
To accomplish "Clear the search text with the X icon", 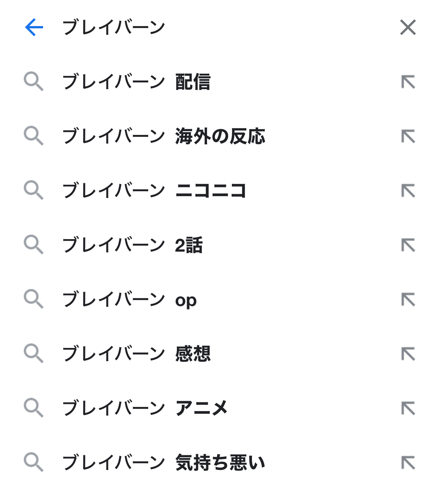I will pyautogui.click(x=408, y=27).
